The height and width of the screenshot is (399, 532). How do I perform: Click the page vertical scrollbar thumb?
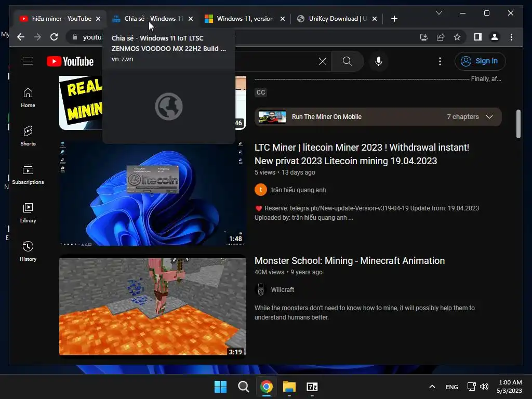(518, 124)
